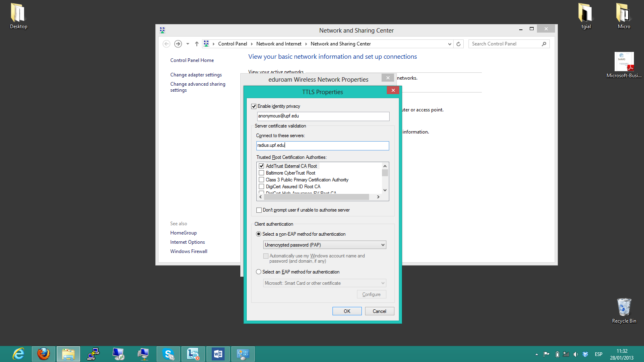Click the Connect to these servers field
This screenshot has width=644, height=362.
point(323,146)
